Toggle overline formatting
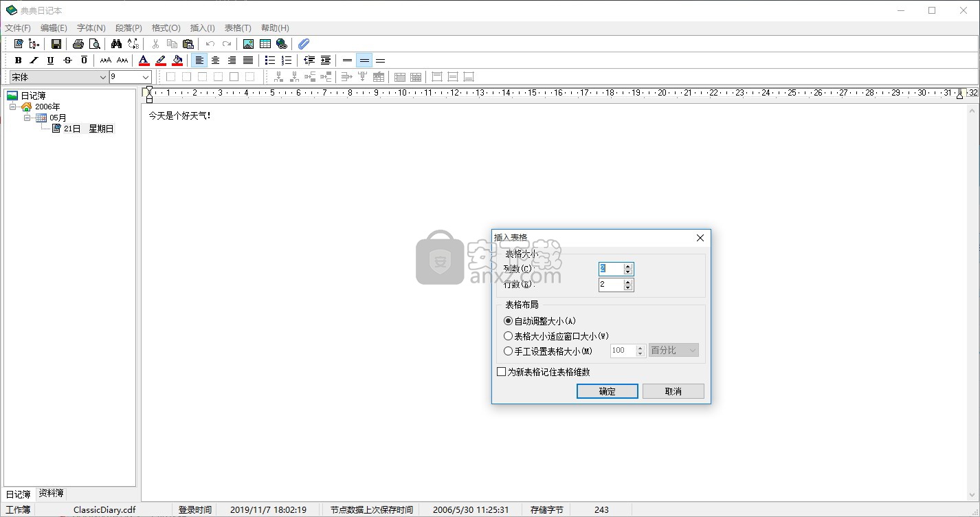This screenshot has width=980, height=517. tap(84, 60)
